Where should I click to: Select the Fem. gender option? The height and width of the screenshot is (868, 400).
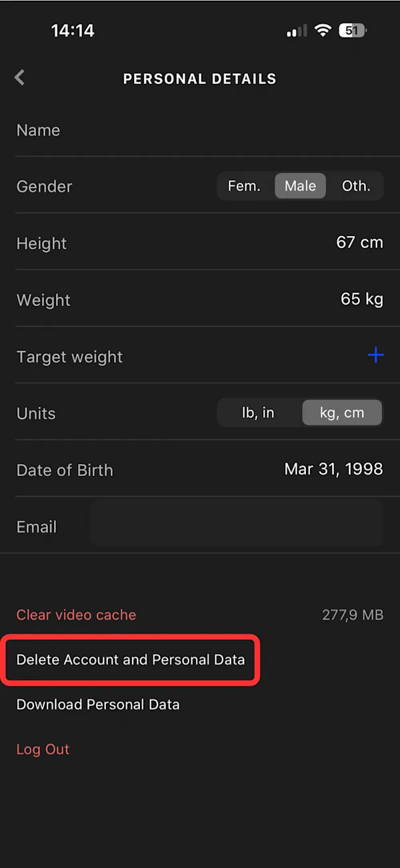[244, 186]
